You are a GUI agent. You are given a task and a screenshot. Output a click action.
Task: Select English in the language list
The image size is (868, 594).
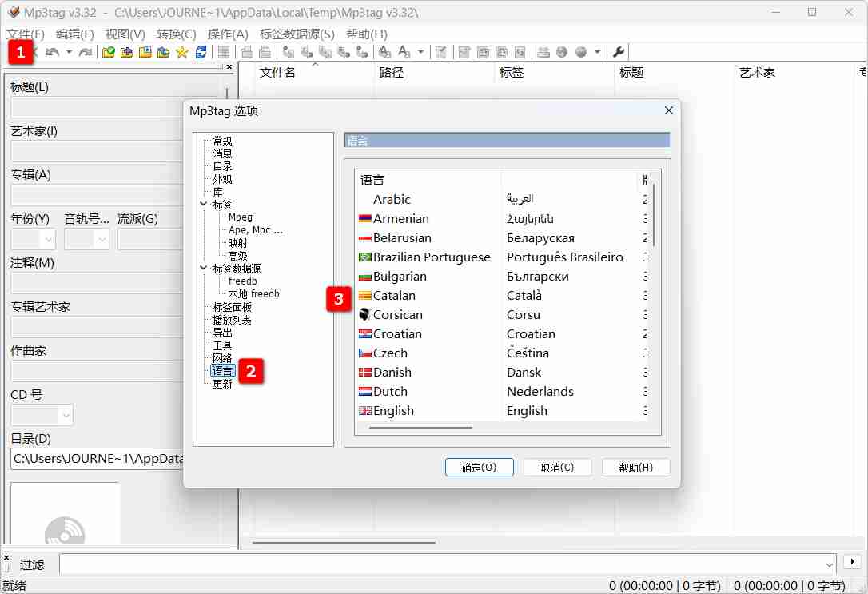393,411
